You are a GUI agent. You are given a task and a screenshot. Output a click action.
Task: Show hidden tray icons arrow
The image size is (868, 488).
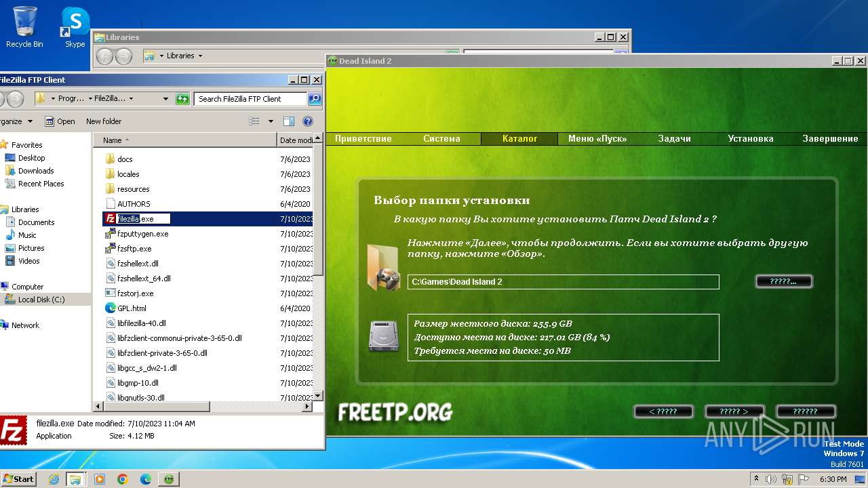pyautogui.click(x=756, y=479)
